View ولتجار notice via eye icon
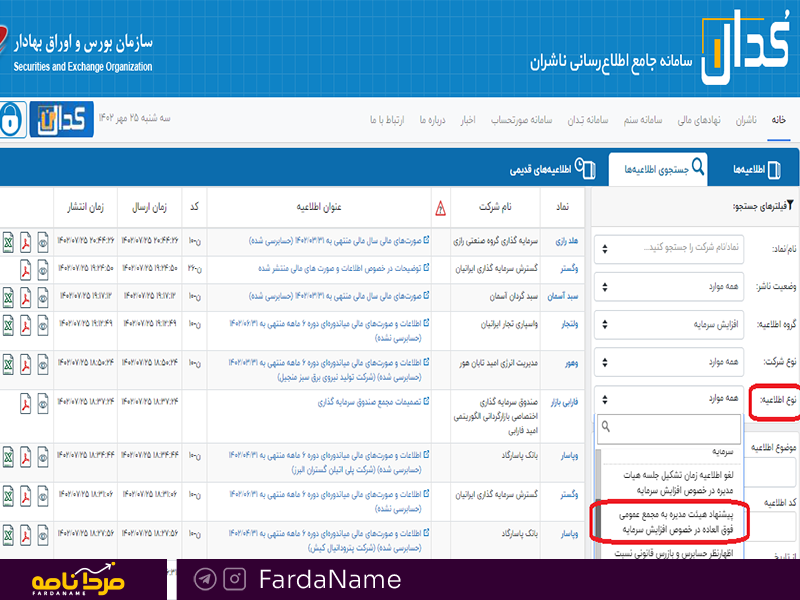This screenshot has width=800, height=600. [x=43, y=326]
